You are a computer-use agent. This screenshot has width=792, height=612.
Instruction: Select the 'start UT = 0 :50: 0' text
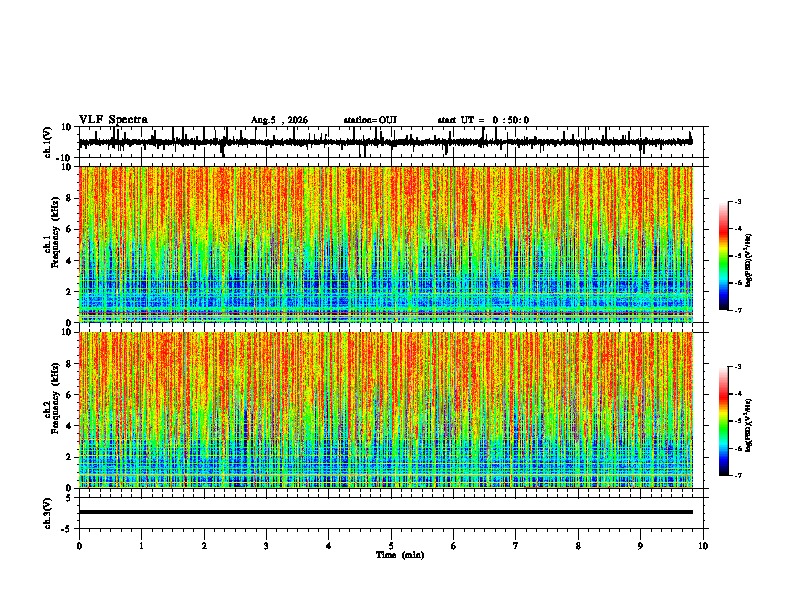pyautogui.click(x=483, y=120)
